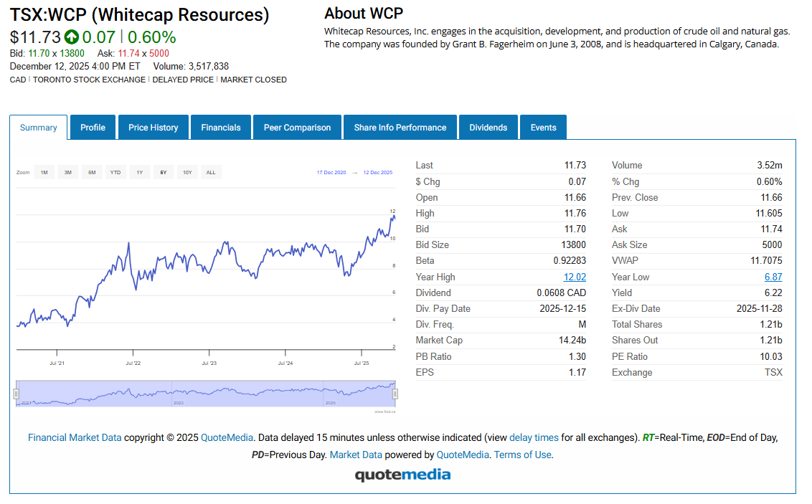This screenshot has height=504, width=812.
Task: Open the Events tab
Action: coord(543,128)
